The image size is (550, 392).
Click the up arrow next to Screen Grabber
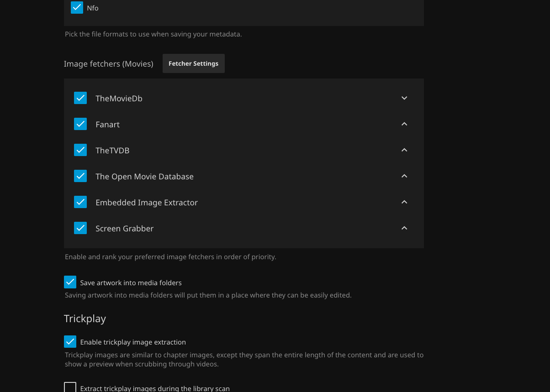(404, 228)
